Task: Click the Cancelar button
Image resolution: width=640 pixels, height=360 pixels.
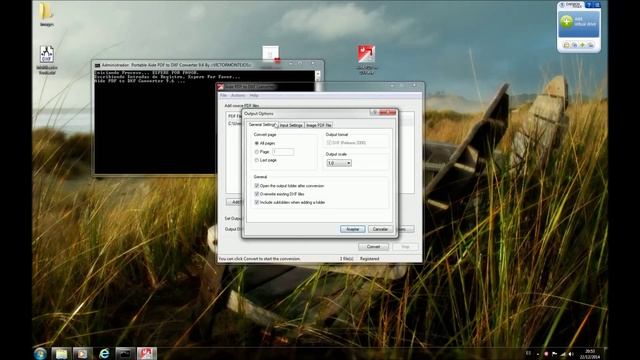Action: (380, 229)
